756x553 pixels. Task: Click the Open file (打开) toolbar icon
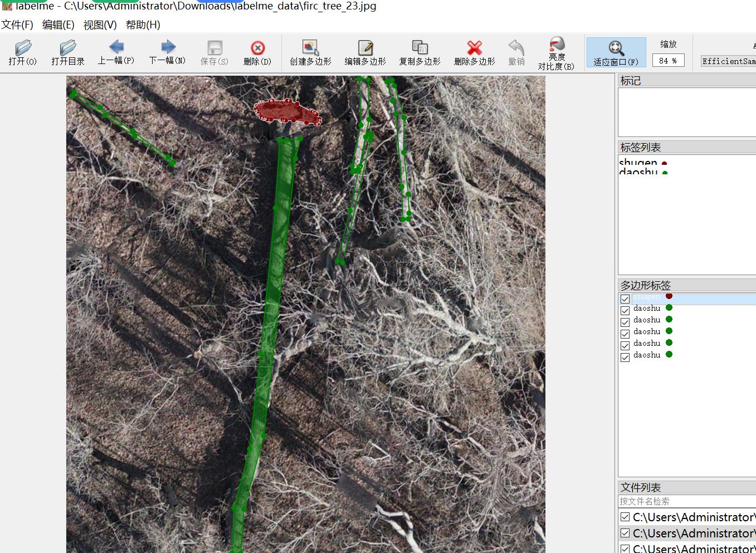[x=23, y=52]
